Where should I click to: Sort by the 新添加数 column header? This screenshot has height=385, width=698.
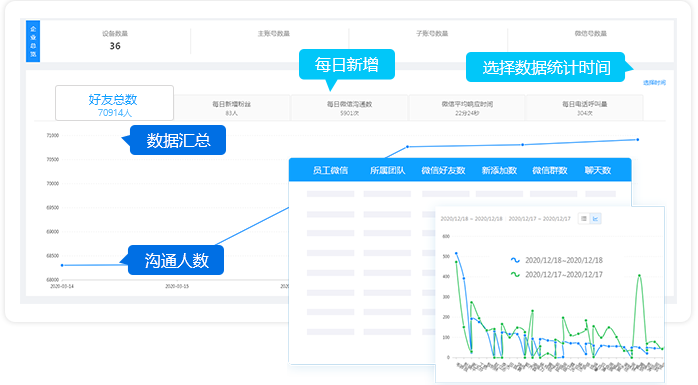(x=499, y=170)
